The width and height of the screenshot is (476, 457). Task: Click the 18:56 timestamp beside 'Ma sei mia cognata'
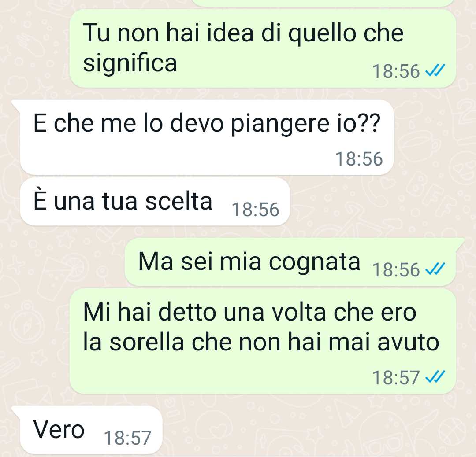click(x=396, y=269)
